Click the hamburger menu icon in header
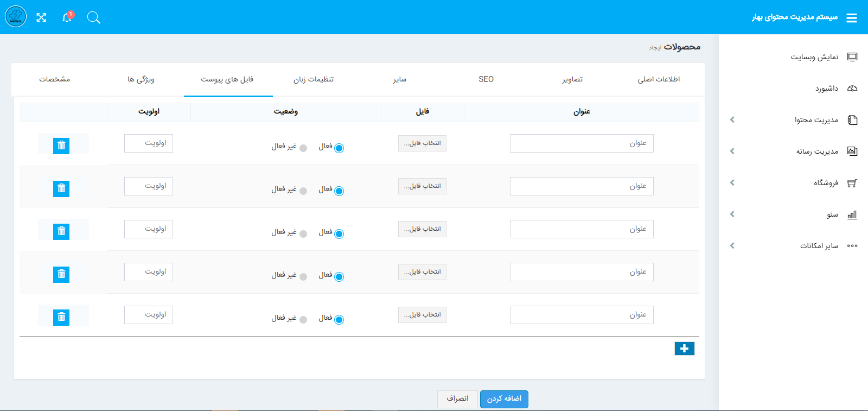 pyautogui.click(x=852, y=18)
